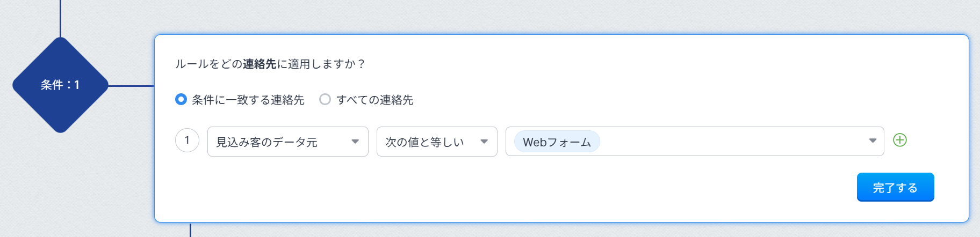Click the すべての連絡先 label text
Viewport: 980px width, 237px height.
point(374,100)
